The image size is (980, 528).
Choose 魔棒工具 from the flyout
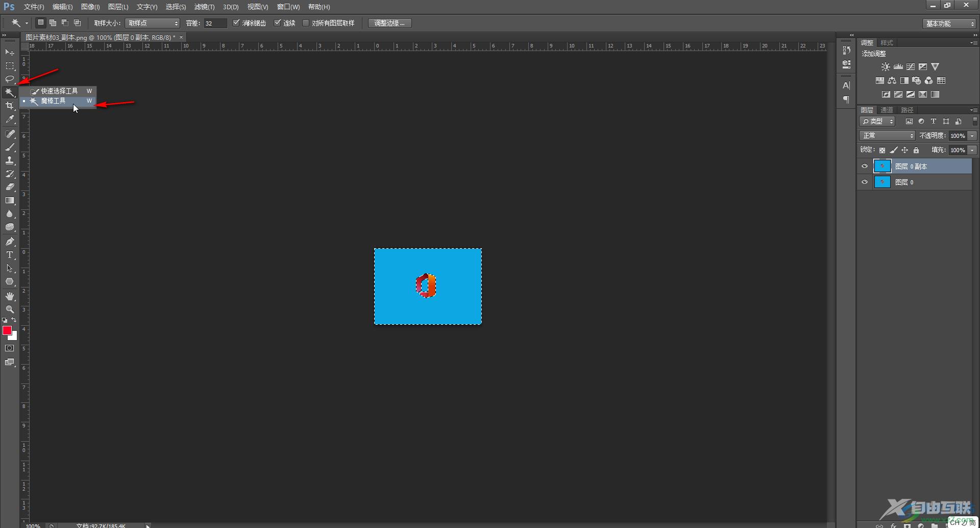point(58,101)
